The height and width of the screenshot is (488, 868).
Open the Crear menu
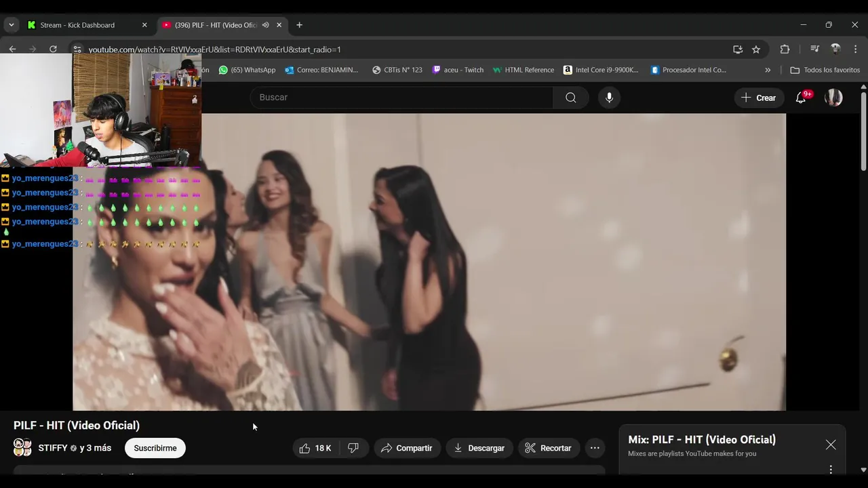pyautogui.click(x=759, y=98)
